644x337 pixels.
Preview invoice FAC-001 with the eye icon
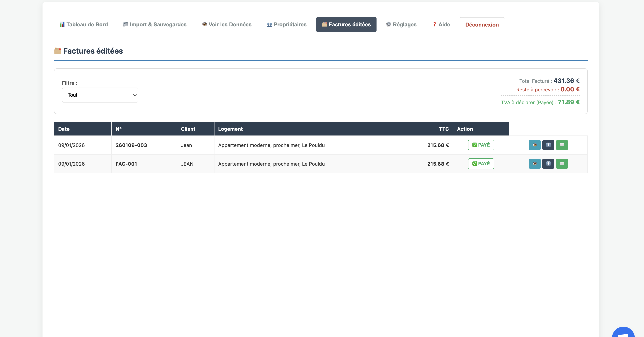point(535,164)
